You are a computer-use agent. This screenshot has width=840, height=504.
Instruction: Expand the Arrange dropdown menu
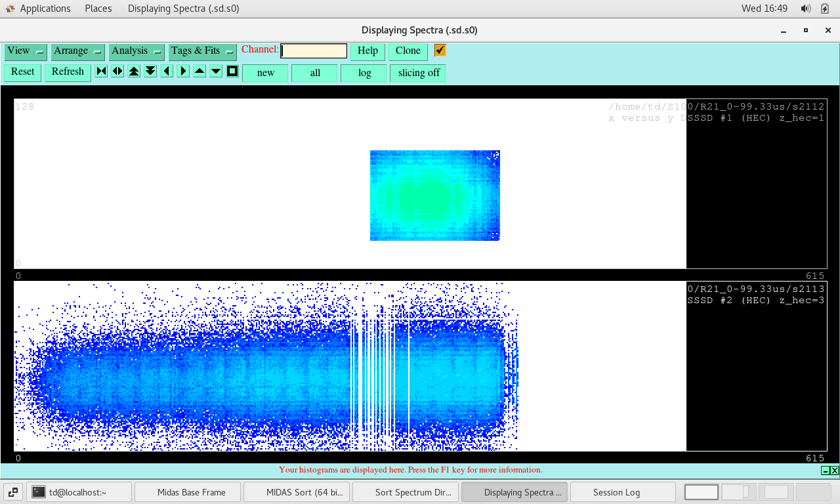pyautogui.click(x=78, y=51)
